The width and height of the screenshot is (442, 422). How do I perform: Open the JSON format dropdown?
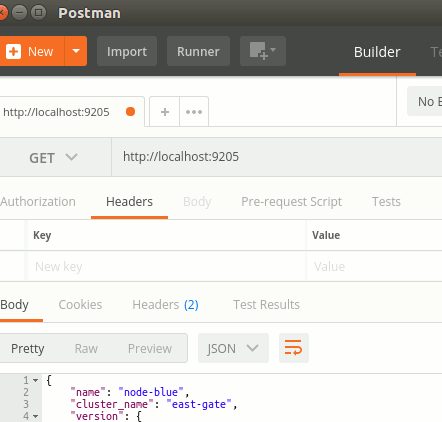(233, 348)
